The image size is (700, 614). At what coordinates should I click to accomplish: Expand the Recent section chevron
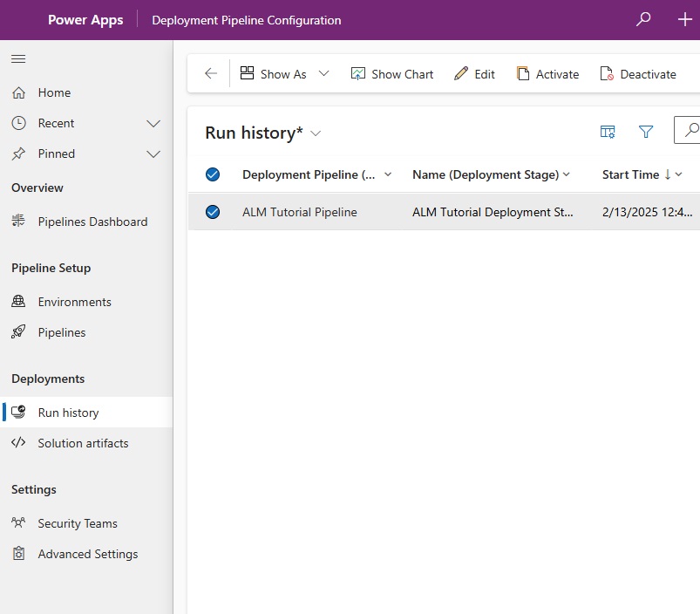tap(153, 123)
